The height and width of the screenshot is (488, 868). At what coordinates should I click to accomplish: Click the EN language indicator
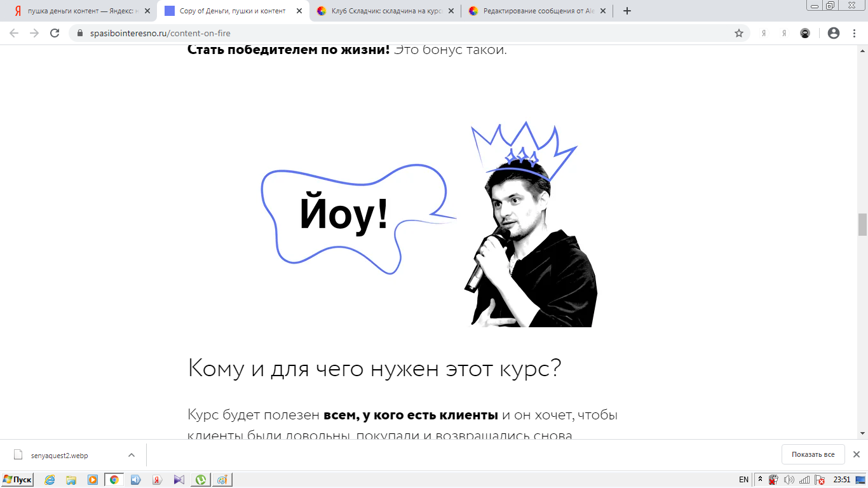click(743, 480)
